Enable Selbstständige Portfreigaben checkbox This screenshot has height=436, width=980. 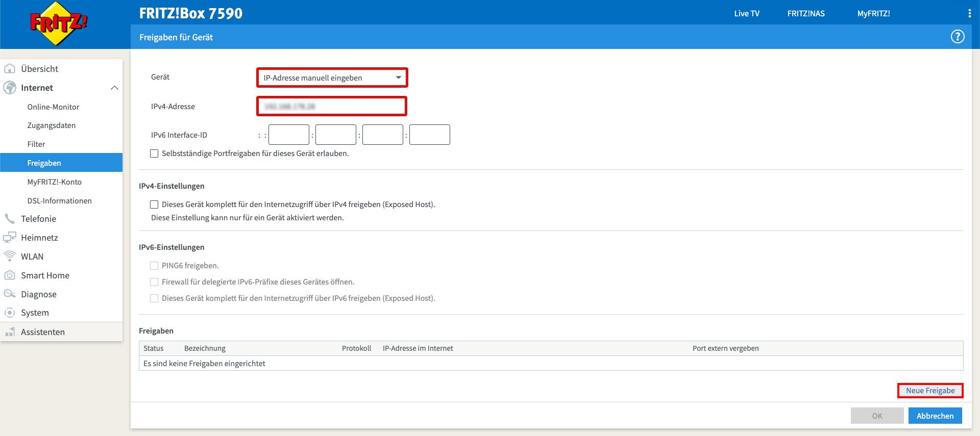coord(154,153)
